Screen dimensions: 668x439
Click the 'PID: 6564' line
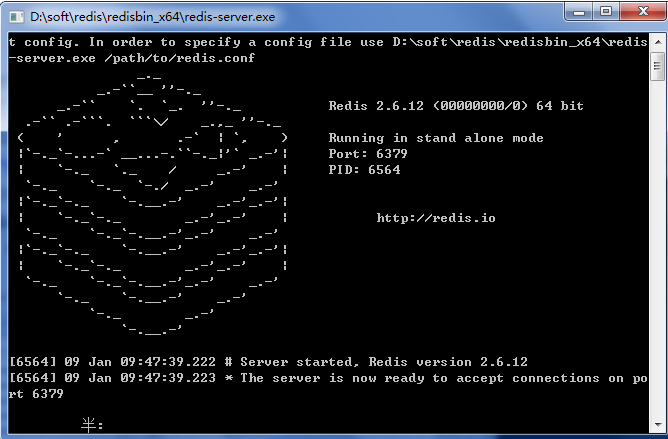pyautogui.click(x=364, y=170)
